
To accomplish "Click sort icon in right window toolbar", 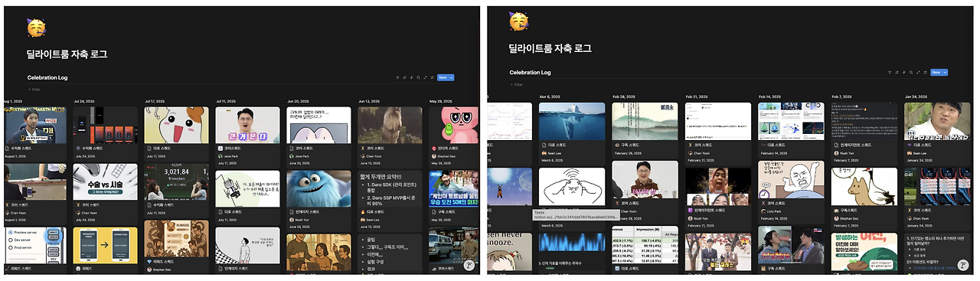I will pos(897,73).
